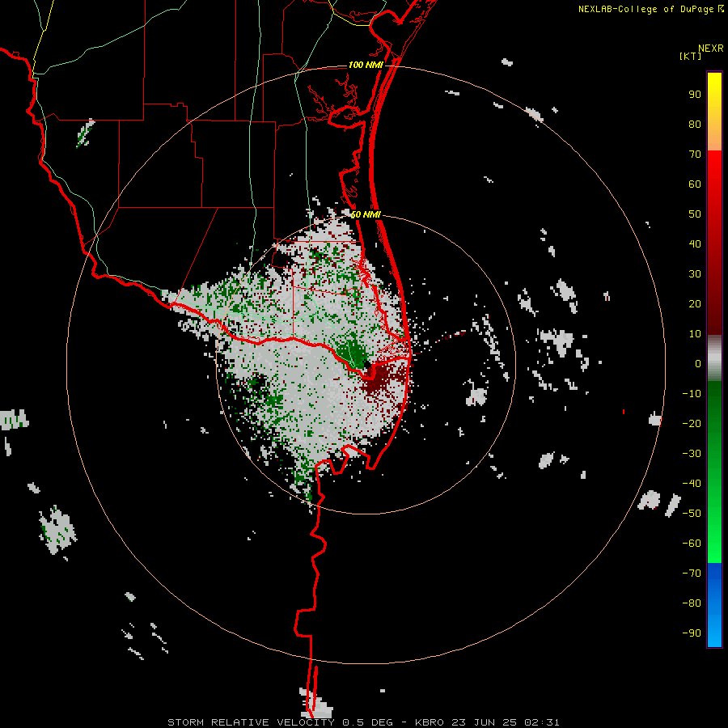This screenshot has height=728, width=728.
Task: Click the 100 NMI range ring label
Action: coord(366,65)
